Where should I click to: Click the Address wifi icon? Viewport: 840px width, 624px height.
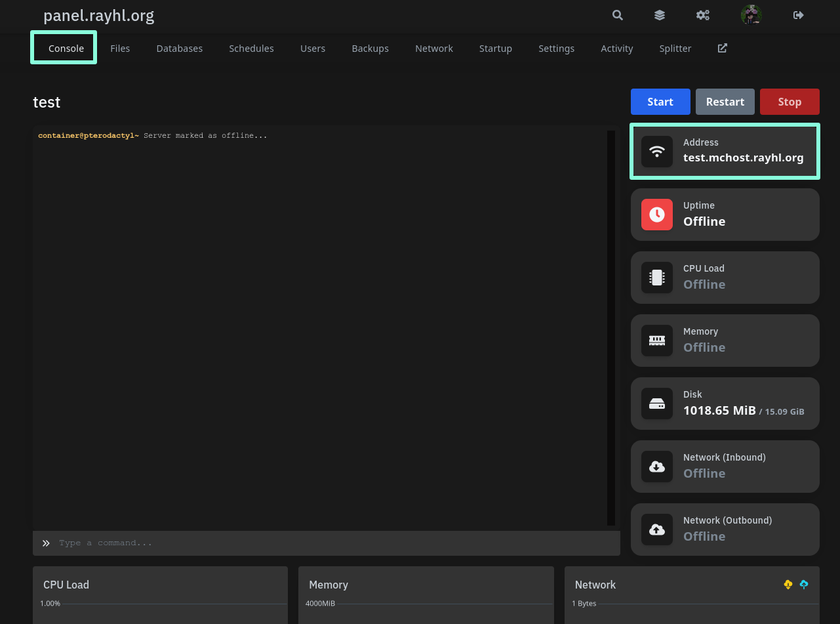coord(657,152)
